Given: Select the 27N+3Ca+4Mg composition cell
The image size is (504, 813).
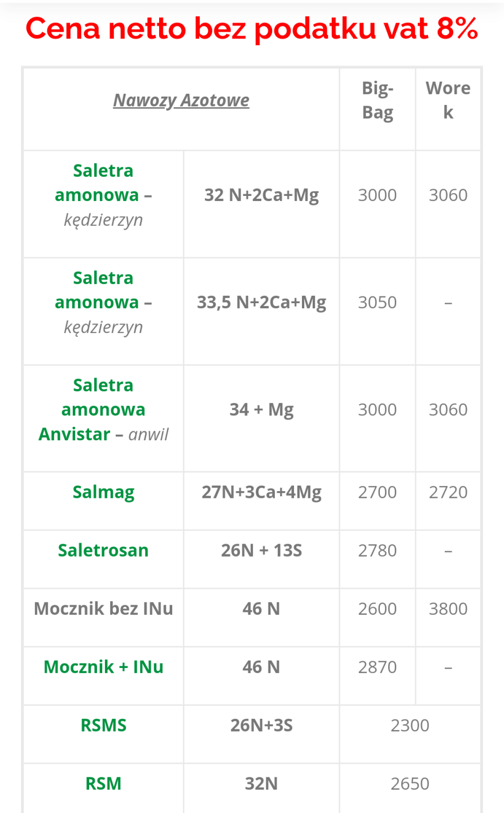Looking at the screenshot, I should pyautogui.click(x=261, y=492).
